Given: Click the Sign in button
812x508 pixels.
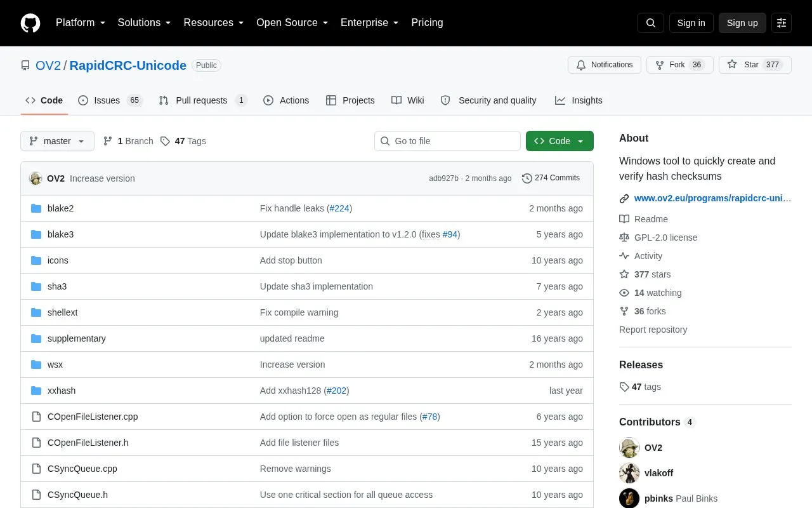Looking at the screenshot, I should (691, 23).
